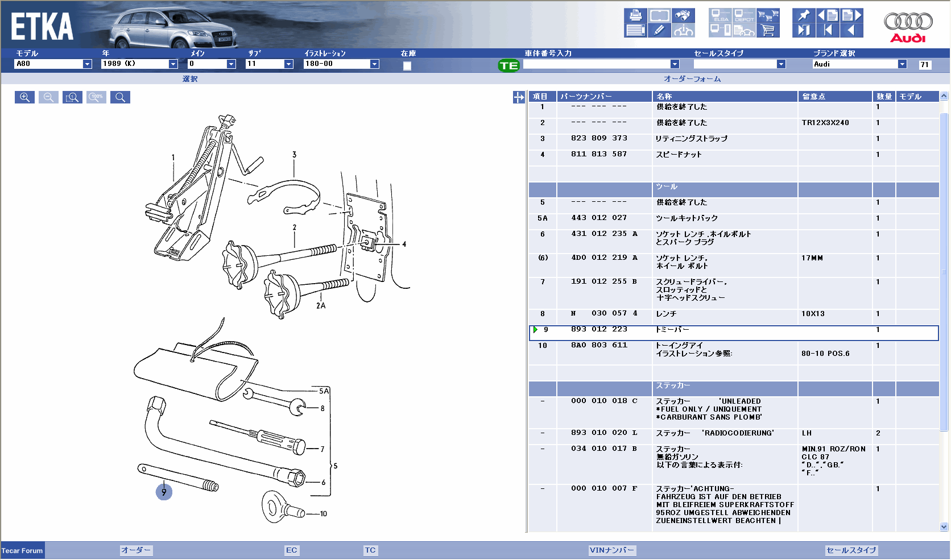
Task: Click the computer-to-server icon
Action: [721, 30]
